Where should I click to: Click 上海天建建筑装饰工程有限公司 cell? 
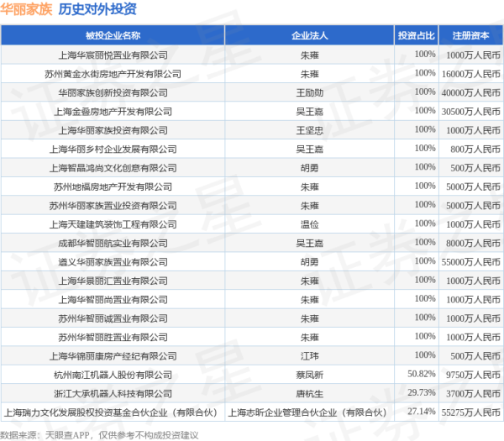click(113, 224)
